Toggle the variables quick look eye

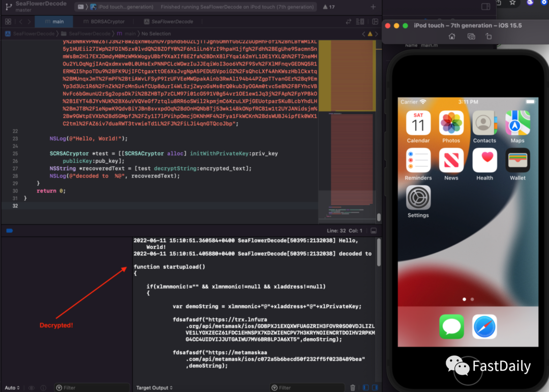point(31,388)
